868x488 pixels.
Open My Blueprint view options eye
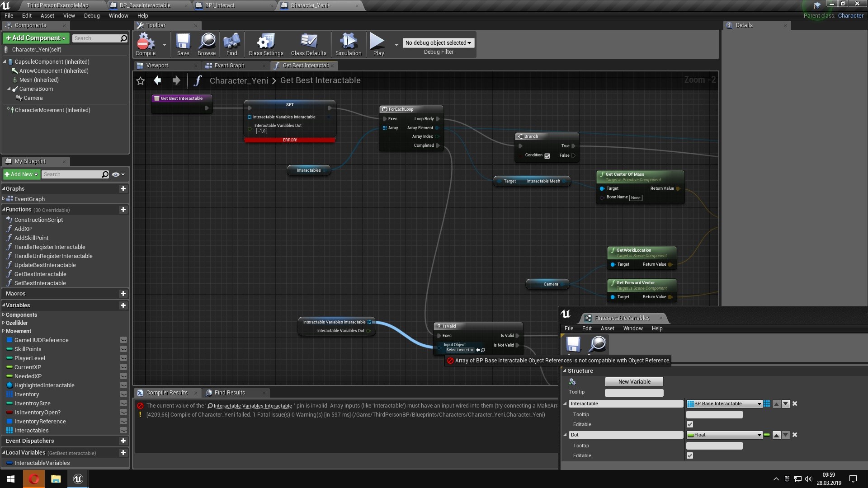tap(118, 174)
